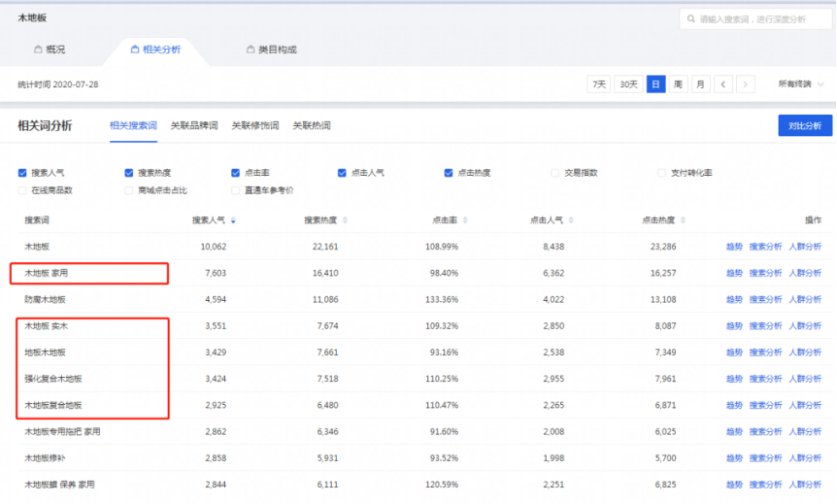Viewport: 837px width, 504px height.
Task: Open 人群分析 for 防腐木地板 row
Action: point(805,299)
